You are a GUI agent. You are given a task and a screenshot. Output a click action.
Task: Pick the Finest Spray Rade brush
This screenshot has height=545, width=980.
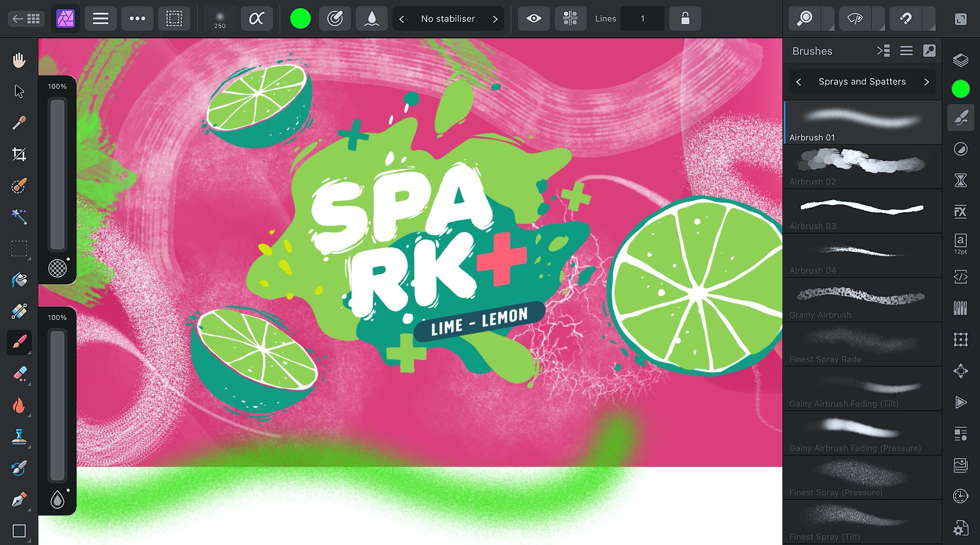[x=862, y=344]
